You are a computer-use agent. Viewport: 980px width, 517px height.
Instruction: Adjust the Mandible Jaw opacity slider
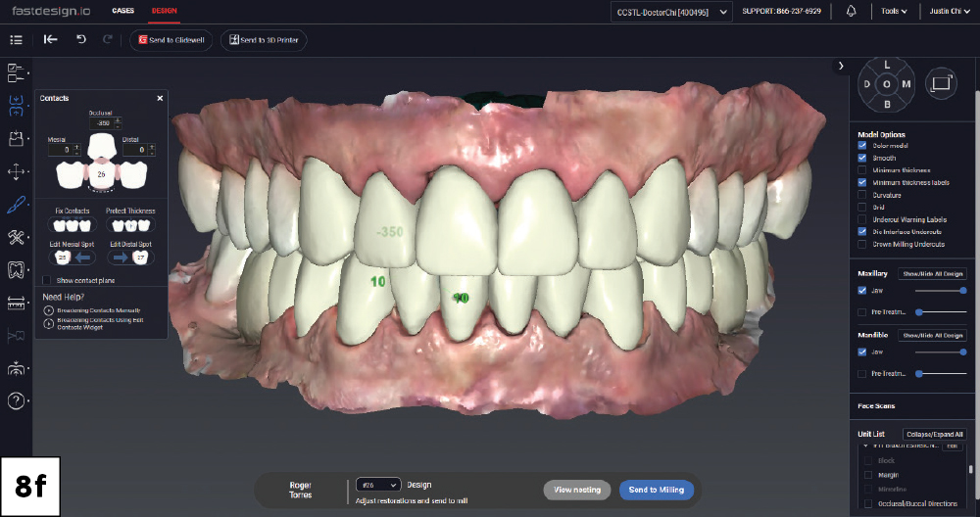pyautogui.click(x=941, y=352)
